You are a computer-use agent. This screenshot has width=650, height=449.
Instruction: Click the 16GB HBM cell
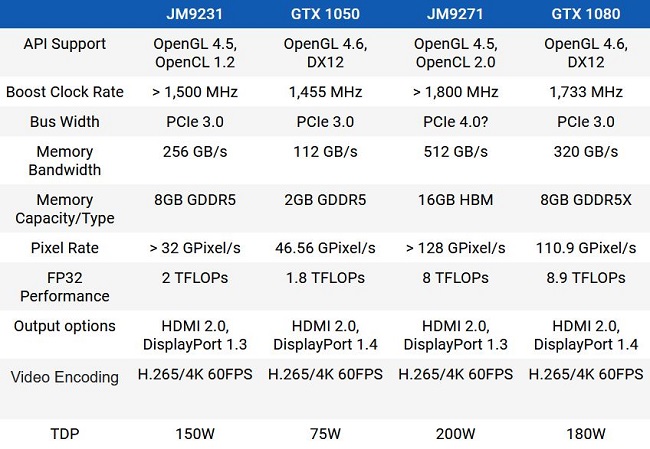pyautogui.click(x=455, y=200)
